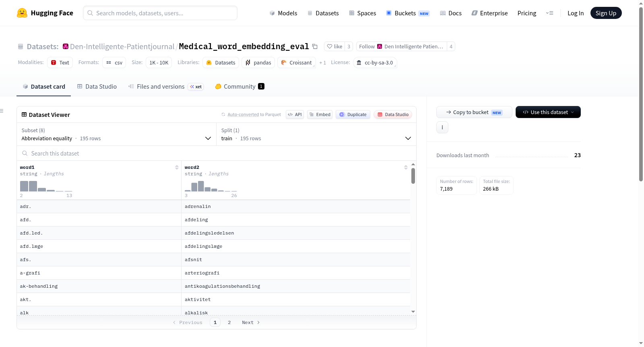Go to page 2 of results
This screenshot has height=347, width=644.
pyautogui.click(x=229, y=322)
